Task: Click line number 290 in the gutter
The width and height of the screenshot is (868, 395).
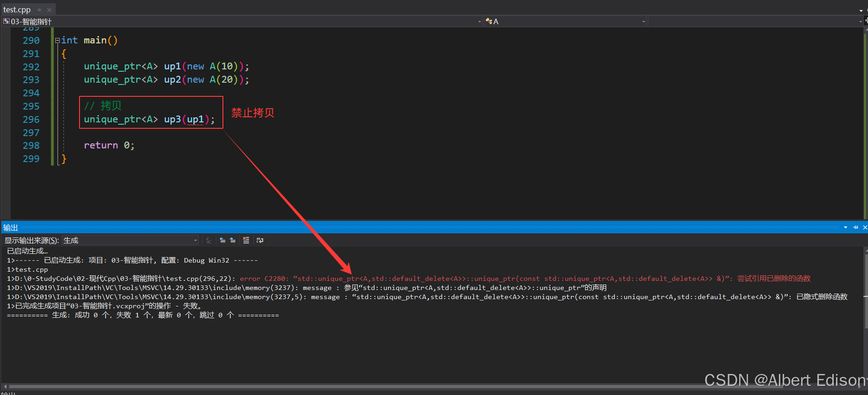Action: pyautogui.click(x=31, y=41)
